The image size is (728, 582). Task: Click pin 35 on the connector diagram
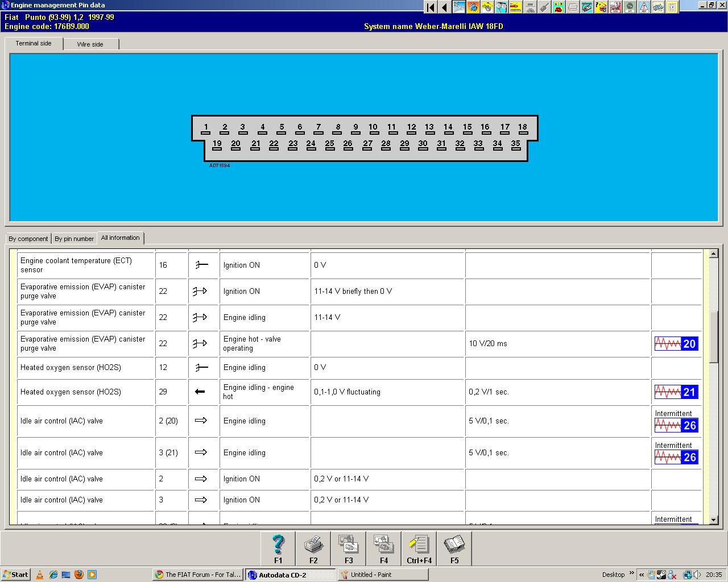tap(516, 145)
